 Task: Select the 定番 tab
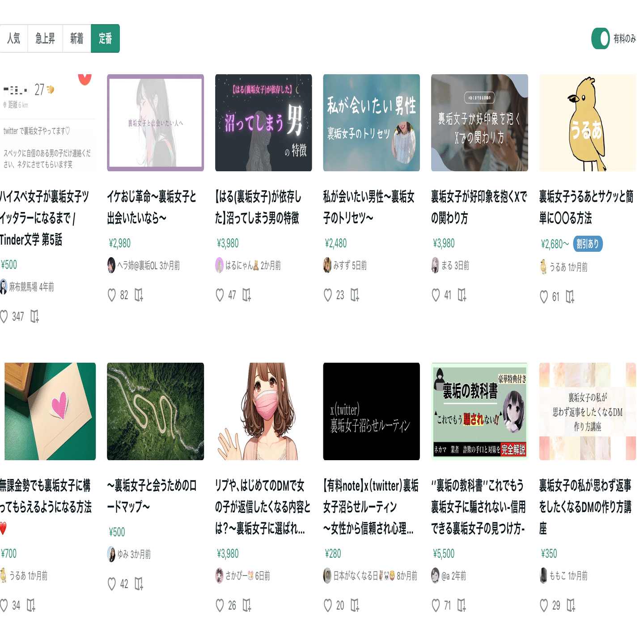[106, 38]
